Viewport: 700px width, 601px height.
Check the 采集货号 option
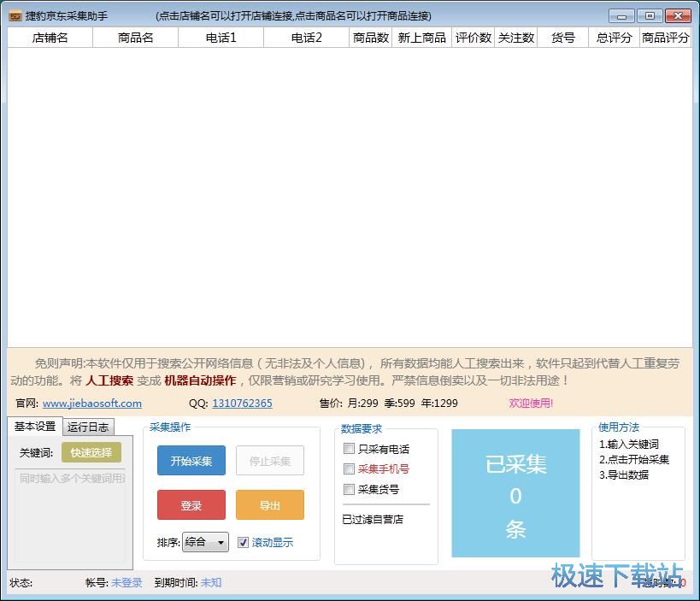tap(349, 490)
